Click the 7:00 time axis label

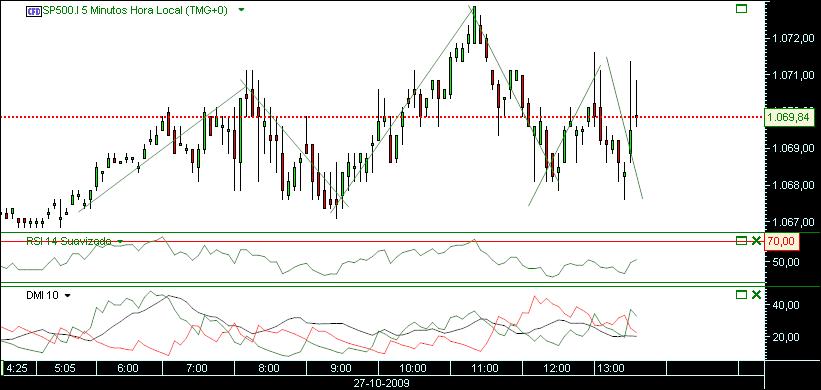[x=197, y=368]
